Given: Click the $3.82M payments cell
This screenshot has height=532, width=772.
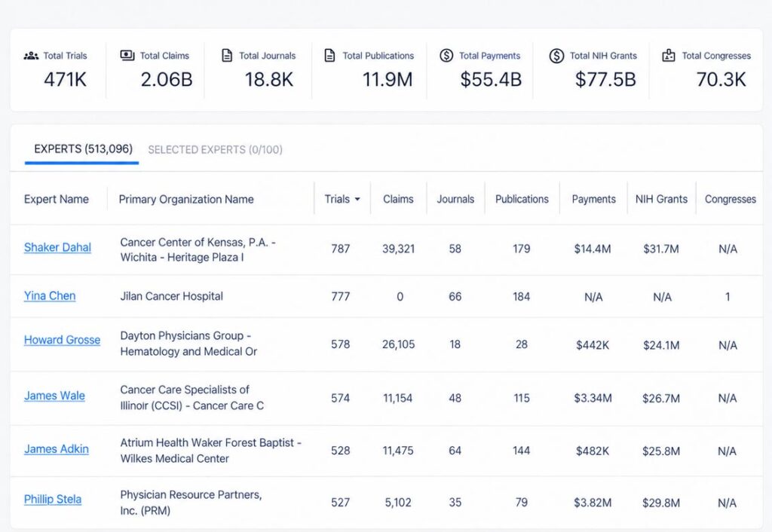Looking at the screenshot, I should (x=593, y=503).
